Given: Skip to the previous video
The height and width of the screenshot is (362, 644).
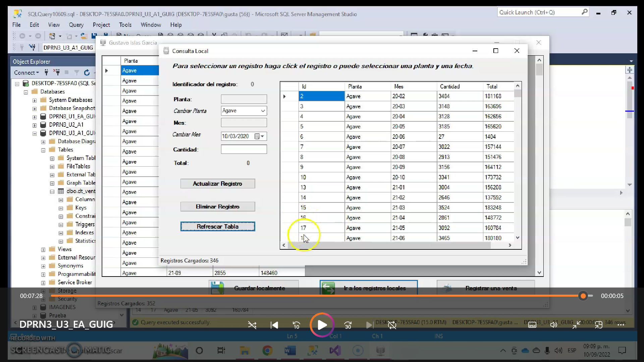Looking at the screenshot, I should click(x=274, y=325).
